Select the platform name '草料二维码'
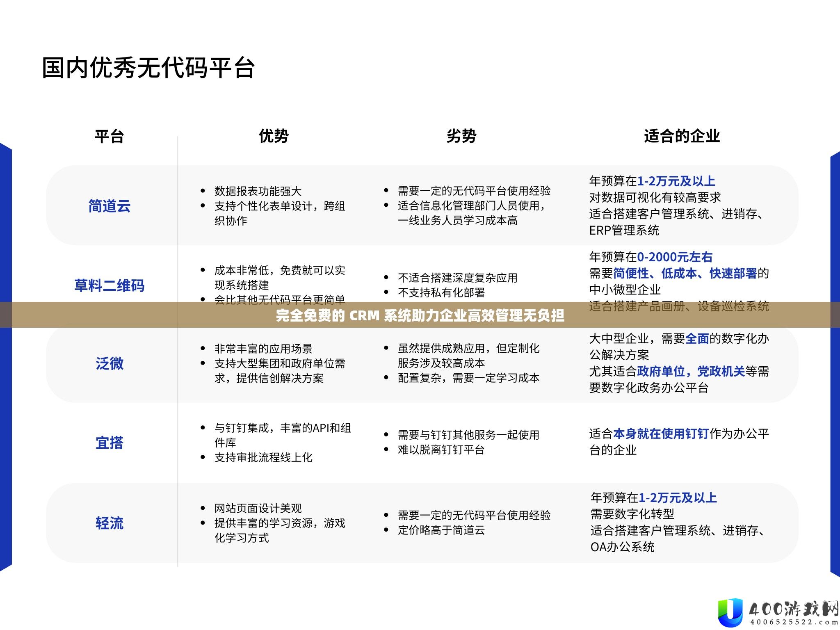Image resolution: width=840 pixels, height=630 pixels. (x=110, y=285)
